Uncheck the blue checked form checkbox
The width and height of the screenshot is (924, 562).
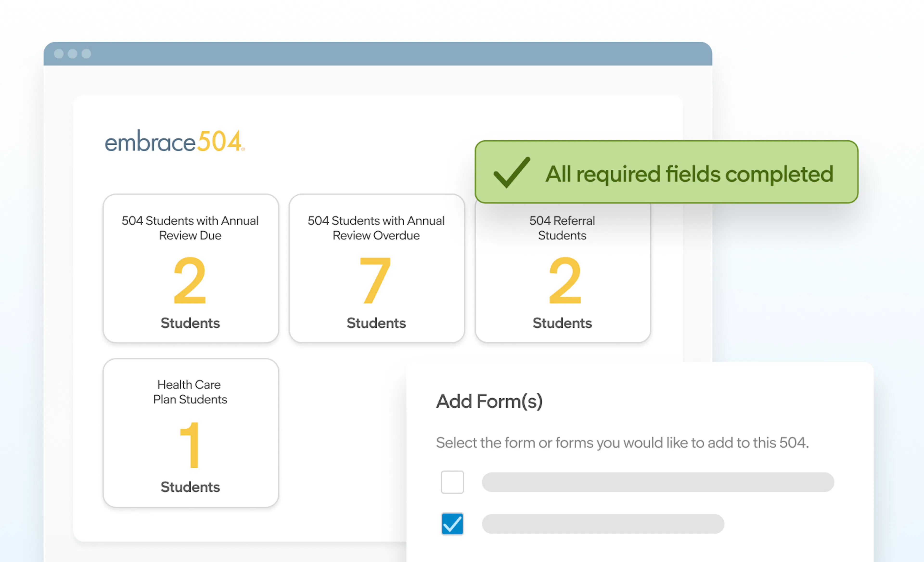452,524
